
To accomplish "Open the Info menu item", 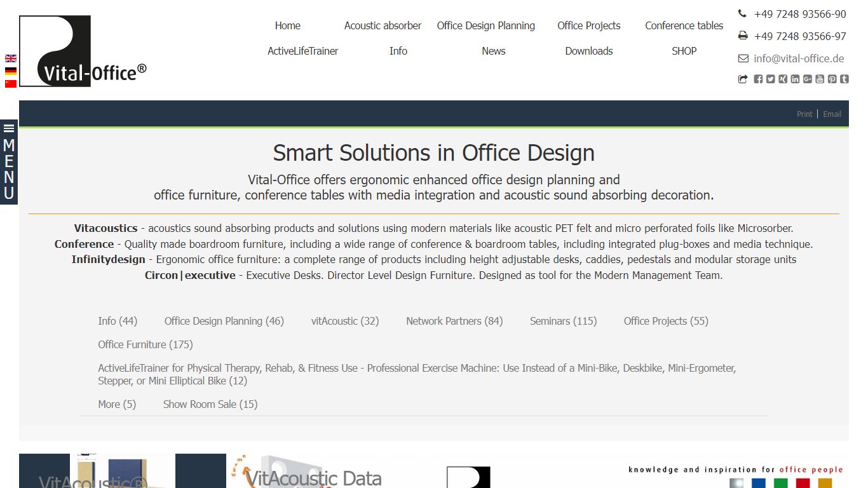I will 398,51.
